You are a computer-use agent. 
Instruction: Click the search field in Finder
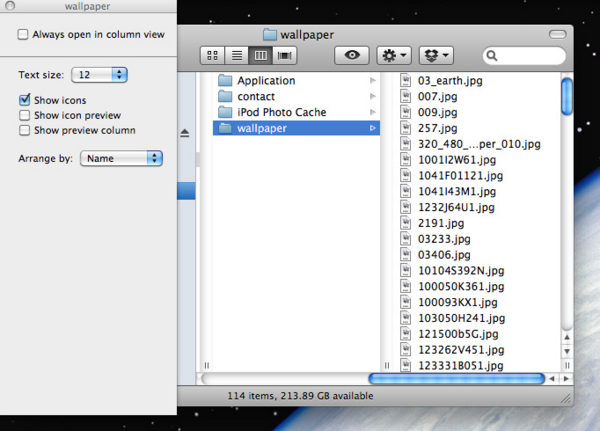[x=524, y=56]
